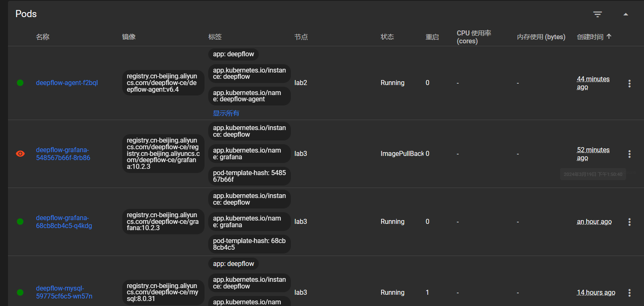Click the red eye status icon for the grafana pod
Screen dimensions: 644x306
(20, 154)
